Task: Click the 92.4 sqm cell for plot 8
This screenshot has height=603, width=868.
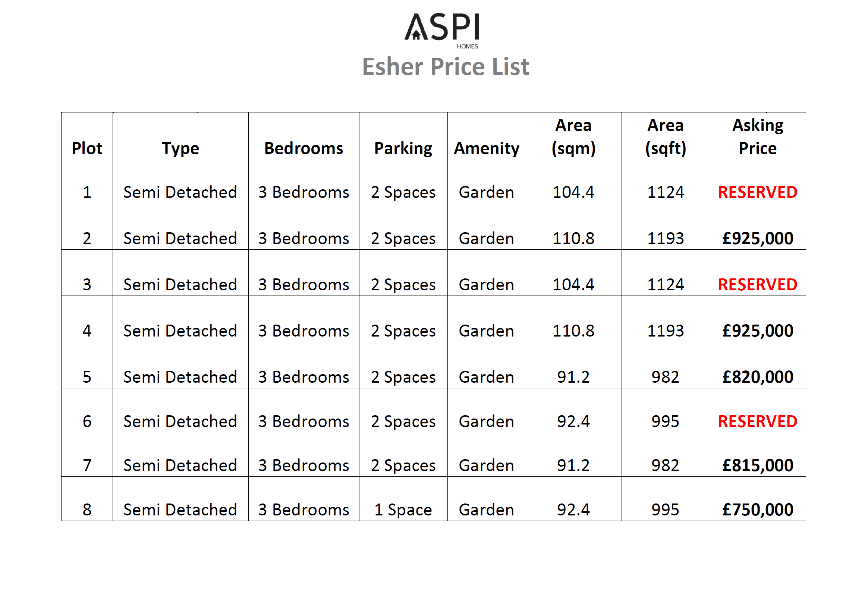Action: 573,510
